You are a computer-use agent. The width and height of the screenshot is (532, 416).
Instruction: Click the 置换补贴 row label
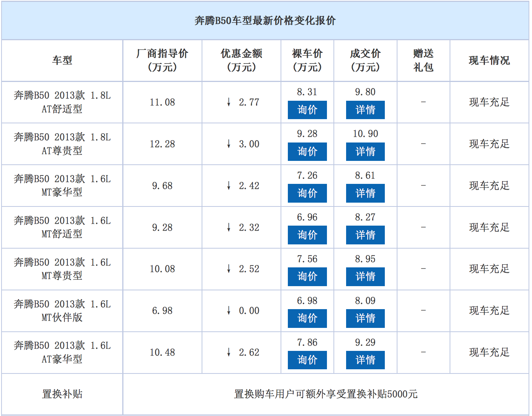pyautogui.click(x=62, y=394)
